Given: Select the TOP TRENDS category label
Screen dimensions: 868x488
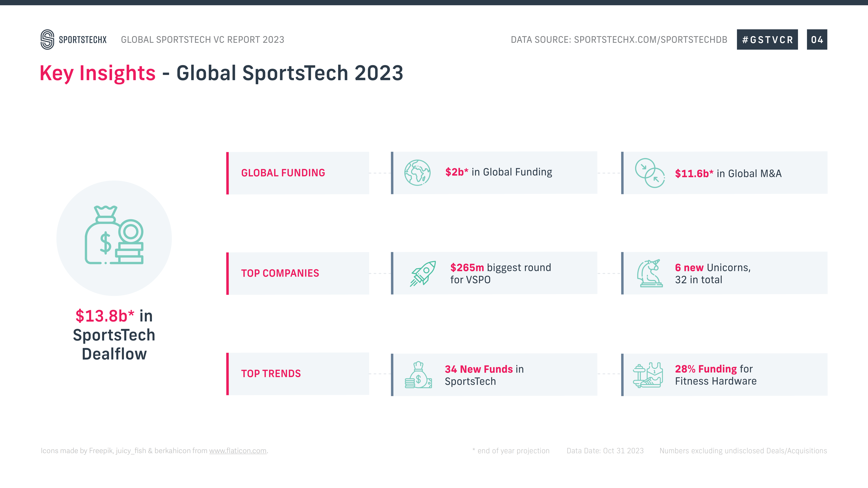Looking at the screenshot, I should (x=271, y=373).
